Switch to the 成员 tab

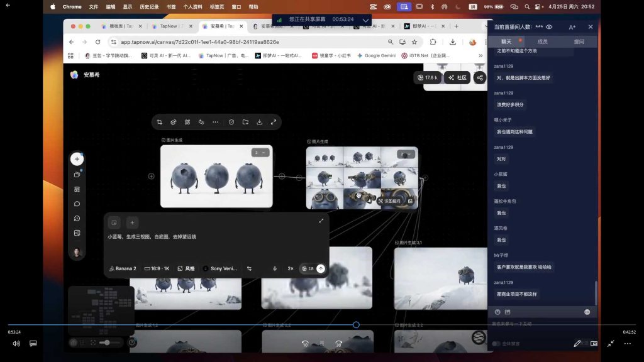click(x=542, y=41)
